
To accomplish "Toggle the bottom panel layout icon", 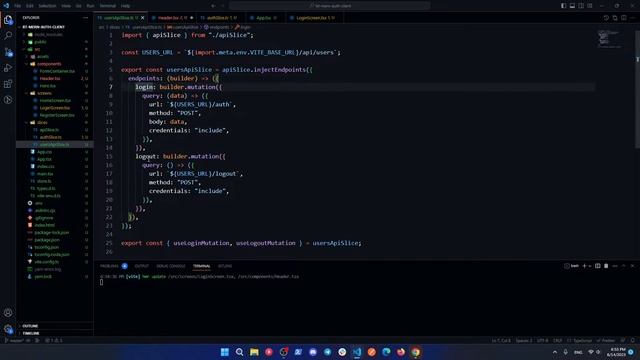I will (x=572, y=6).
